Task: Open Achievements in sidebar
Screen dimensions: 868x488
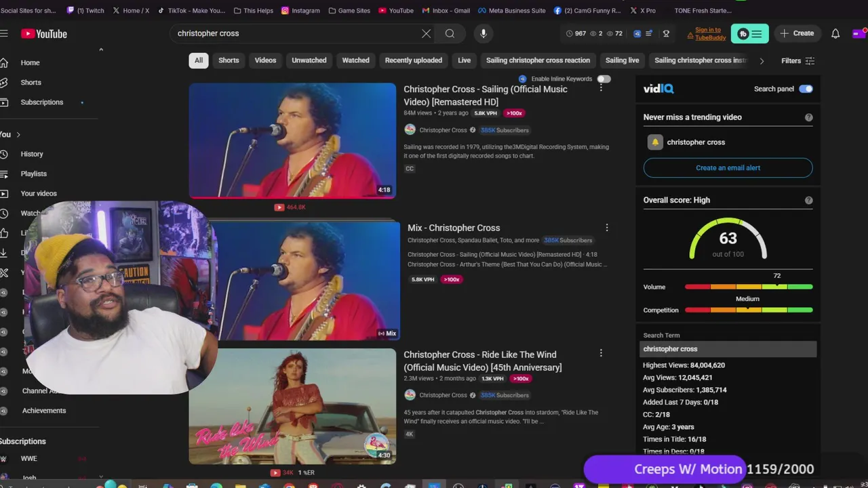Action: pos(43,411)
